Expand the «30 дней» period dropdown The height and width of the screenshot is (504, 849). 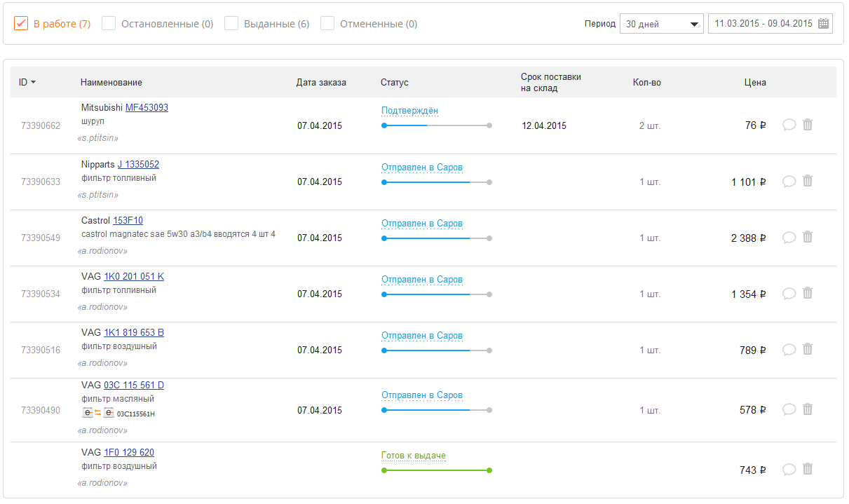(x=661, y=24)
